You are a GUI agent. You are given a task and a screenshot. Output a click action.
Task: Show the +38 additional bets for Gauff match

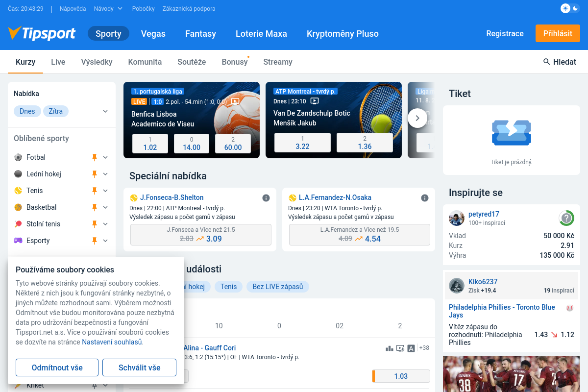pyautogui.click(x=424, y=348)
